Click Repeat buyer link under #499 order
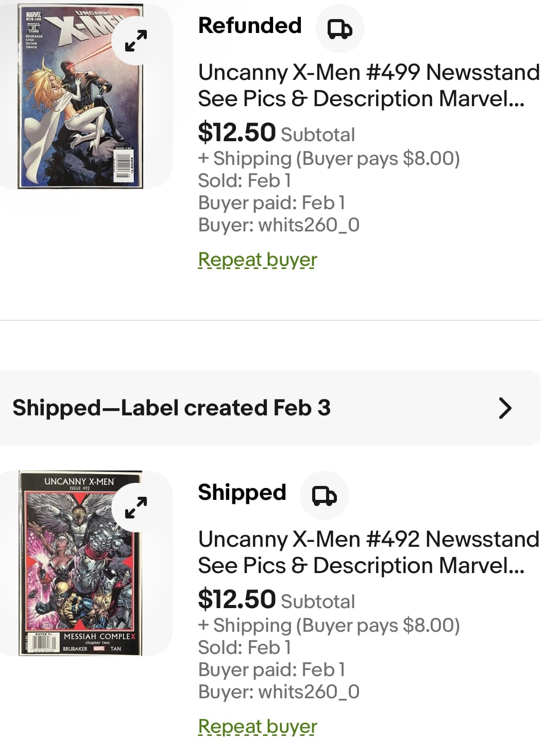Viewport: 544px width, 756px height. coord(258,260)
